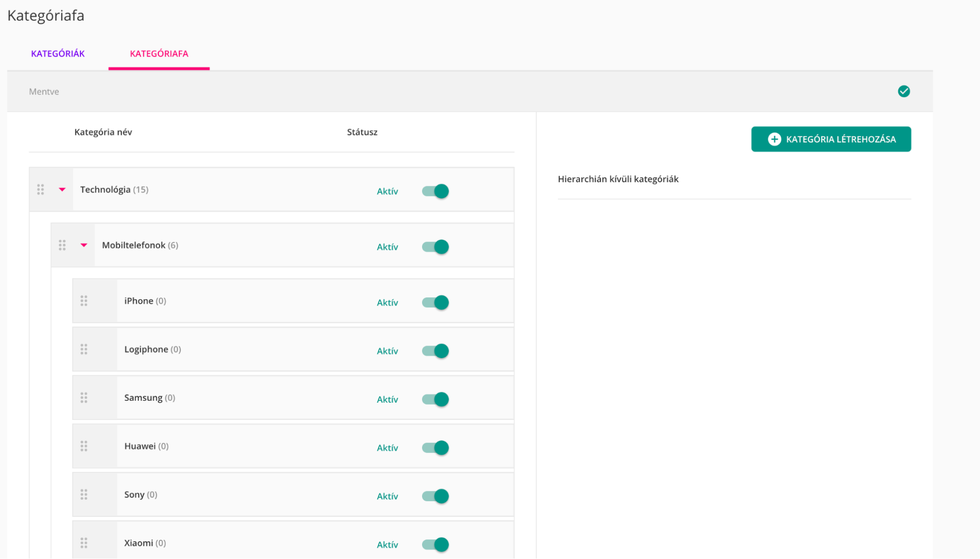Click the drag handle next to Logiphone
The height and width of the screenshot is (559, 980).
84,349
